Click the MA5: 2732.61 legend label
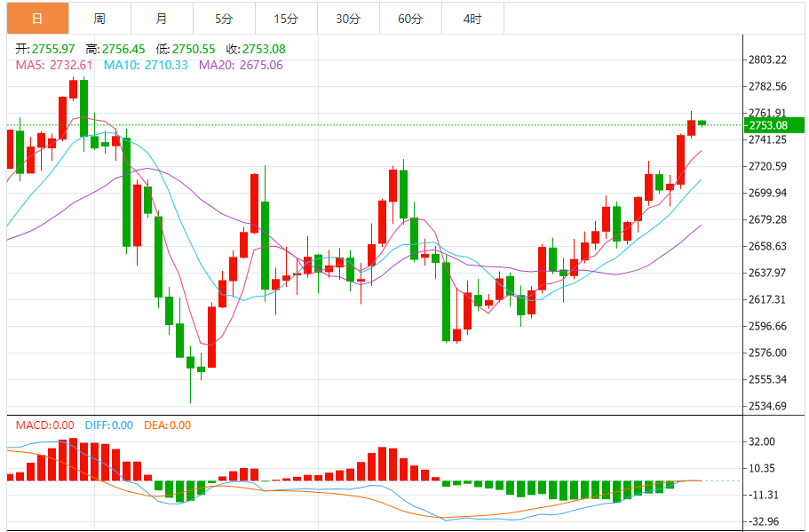This screenshot has height=532, width=809. 54,65
